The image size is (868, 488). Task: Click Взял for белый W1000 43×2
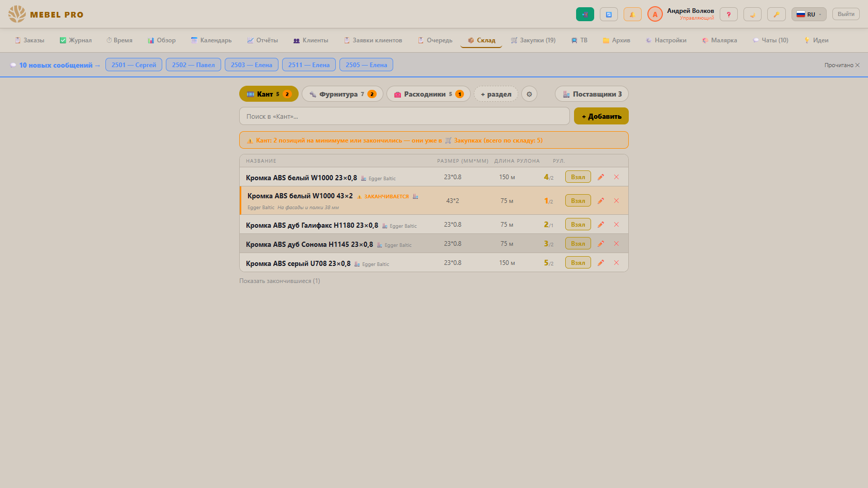(578, 201)
